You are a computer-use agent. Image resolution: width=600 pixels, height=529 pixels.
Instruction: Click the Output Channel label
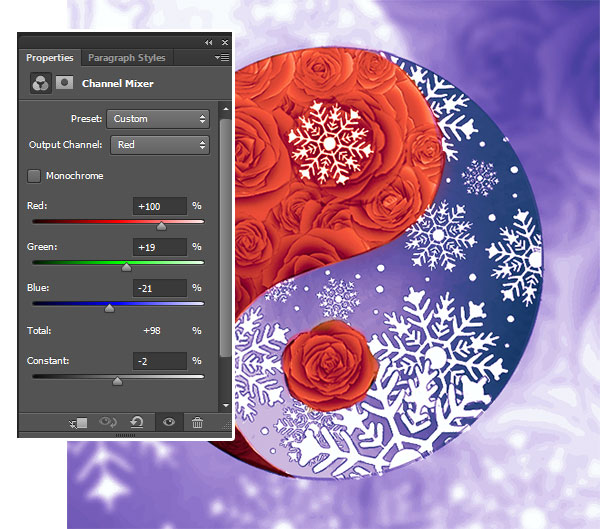(65, 145)
